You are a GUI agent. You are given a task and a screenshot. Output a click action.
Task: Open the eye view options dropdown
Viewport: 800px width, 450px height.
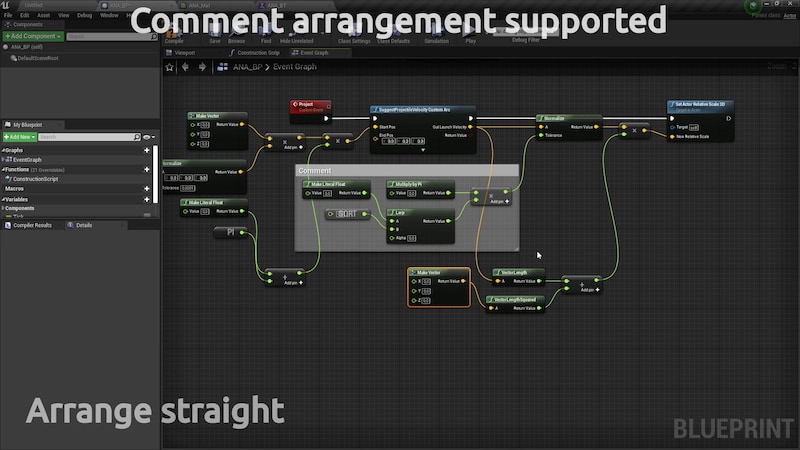(149, 137)
